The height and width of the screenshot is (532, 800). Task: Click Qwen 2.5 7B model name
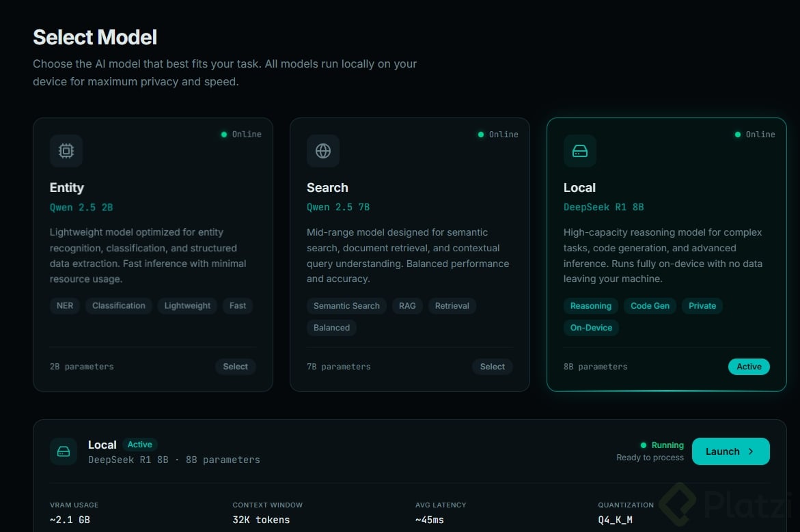[x=338, y=207]
